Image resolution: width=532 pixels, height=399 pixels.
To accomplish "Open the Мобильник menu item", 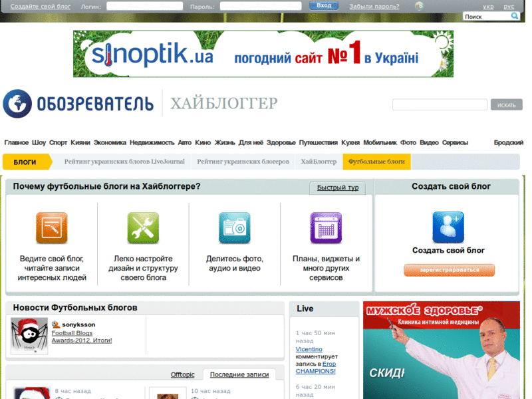I will (x=380, y=142).
